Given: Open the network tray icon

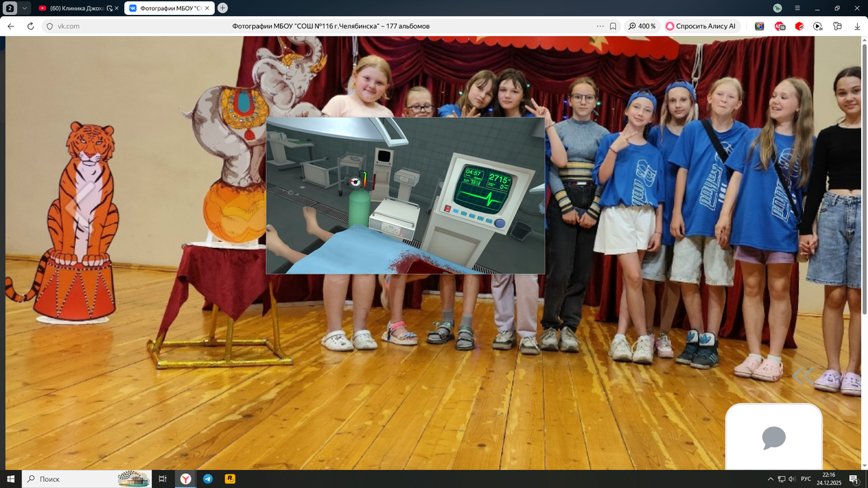Looking at the screenshot, I should pyautogui.click(x=781, y=479).
